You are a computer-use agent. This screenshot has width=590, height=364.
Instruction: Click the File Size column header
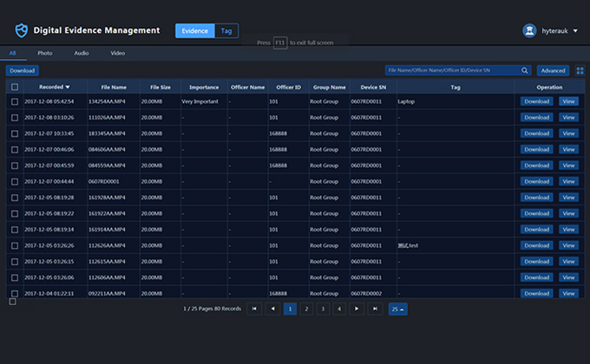[161, 88]
